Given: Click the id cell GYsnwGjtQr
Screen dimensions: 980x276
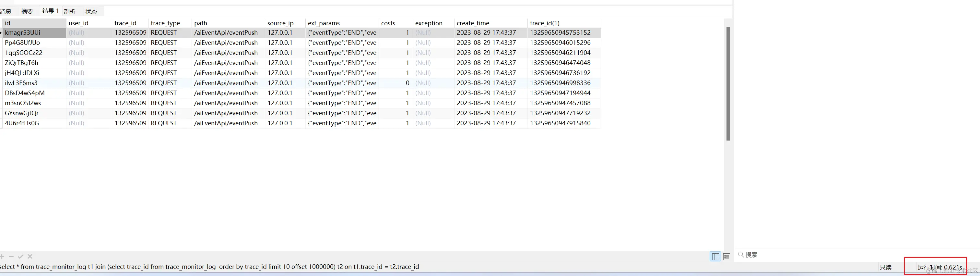Looking at the screenshot, I should [x=34, y=113].
